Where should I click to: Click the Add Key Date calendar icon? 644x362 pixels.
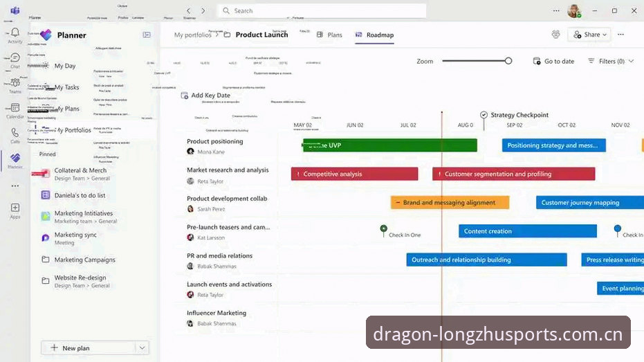pyautogui.click(x=185, y=96)
